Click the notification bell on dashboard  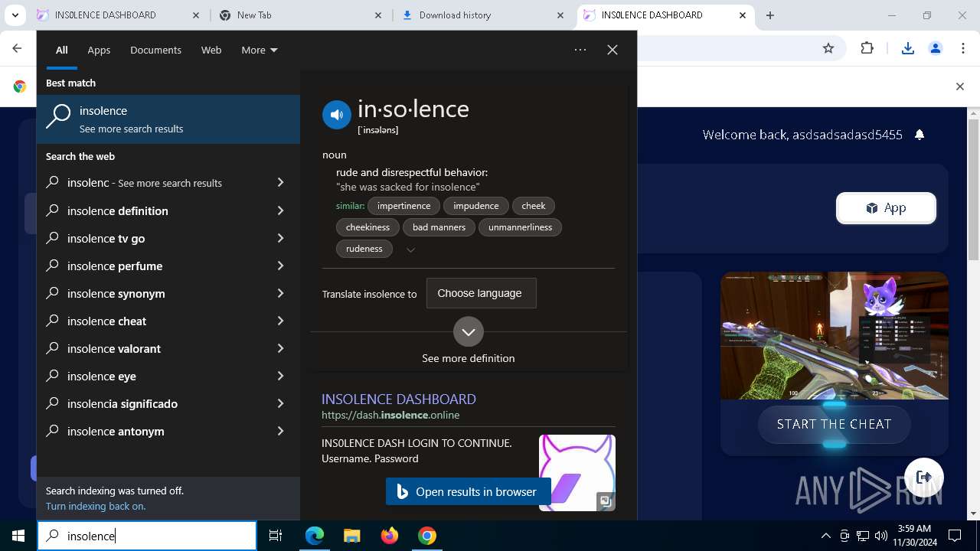pos(920,135)
